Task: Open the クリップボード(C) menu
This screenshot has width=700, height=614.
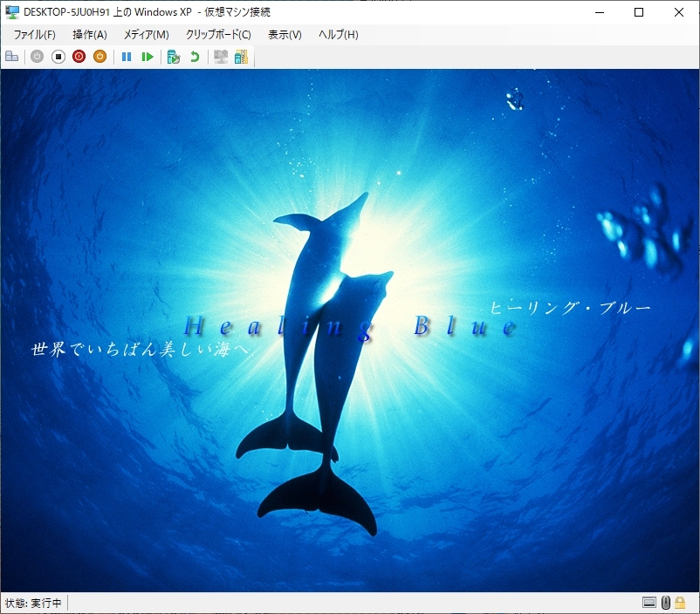Action: tap(217, 35)
